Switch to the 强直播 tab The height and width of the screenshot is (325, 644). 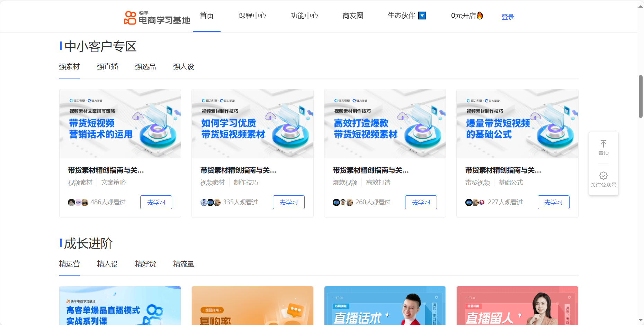(x=107, y=67)
